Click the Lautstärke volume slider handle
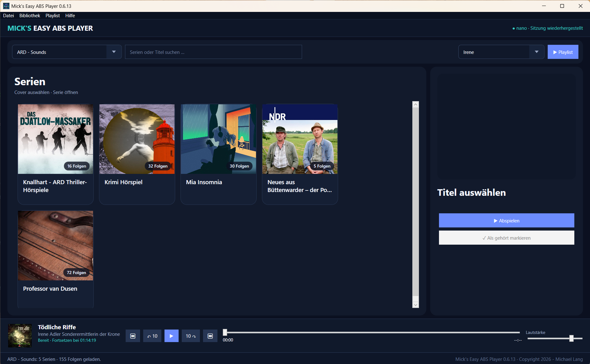Screen dimensions: 590x364 pos(572,338)
